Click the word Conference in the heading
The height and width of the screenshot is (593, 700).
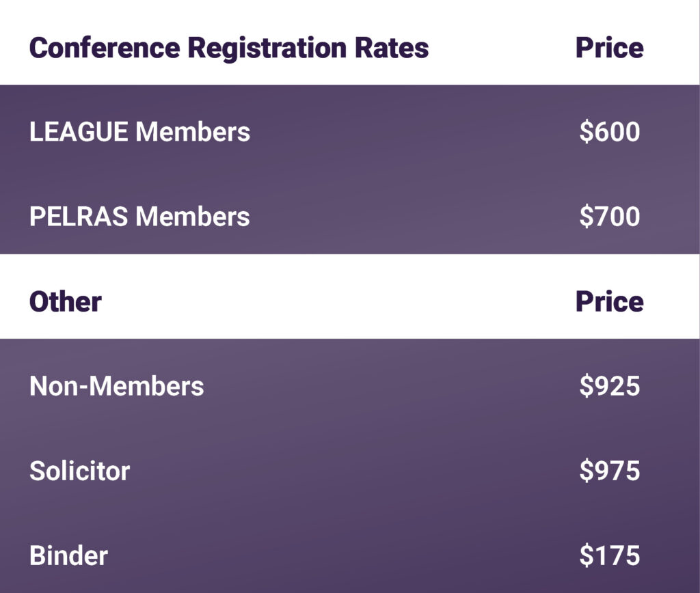pyautogui.click(x=104, y=48)
